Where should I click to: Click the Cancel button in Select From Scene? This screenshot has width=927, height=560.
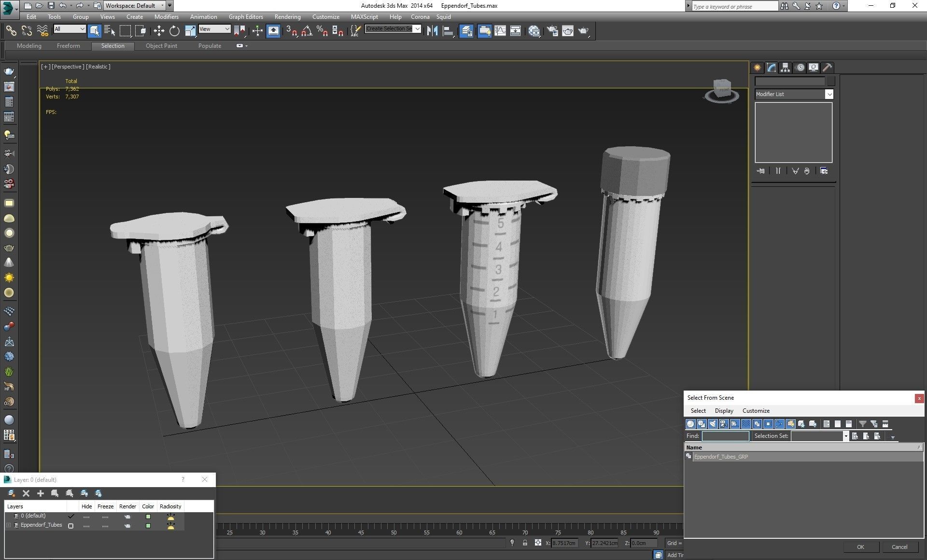[x=899, y=547]
